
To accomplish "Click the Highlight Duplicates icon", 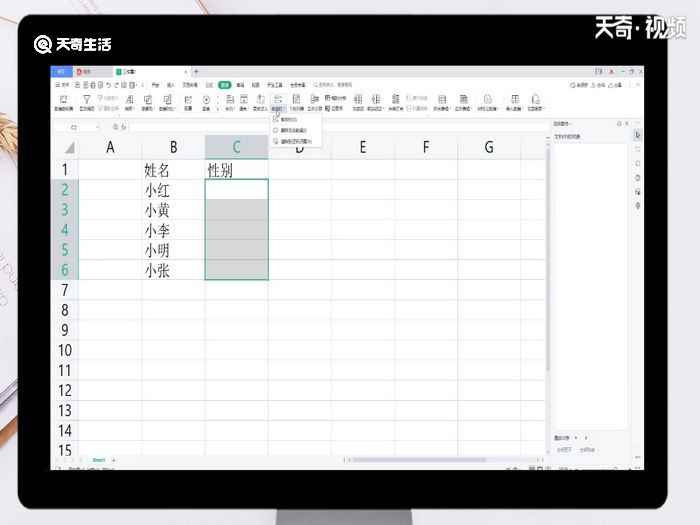I will click(x=147, y=101).
